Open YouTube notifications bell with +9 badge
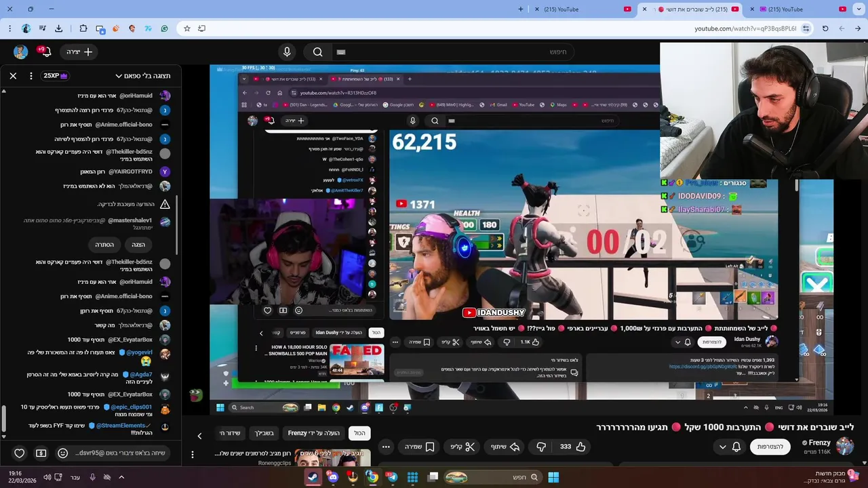This screenshot has height=488, width=868. [x=45, y=52]
